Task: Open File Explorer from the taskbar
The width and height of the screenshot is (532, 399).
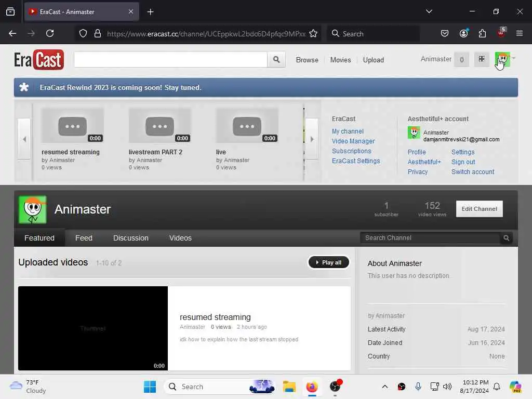Action: (x=289, y=387)
